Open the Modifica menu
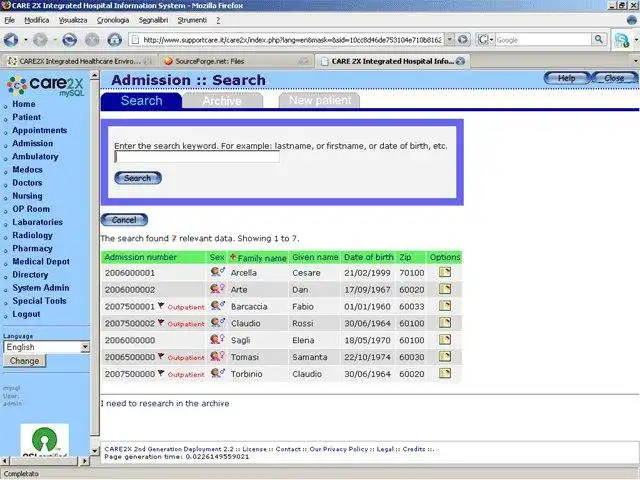640x480 pixels. 37,20
